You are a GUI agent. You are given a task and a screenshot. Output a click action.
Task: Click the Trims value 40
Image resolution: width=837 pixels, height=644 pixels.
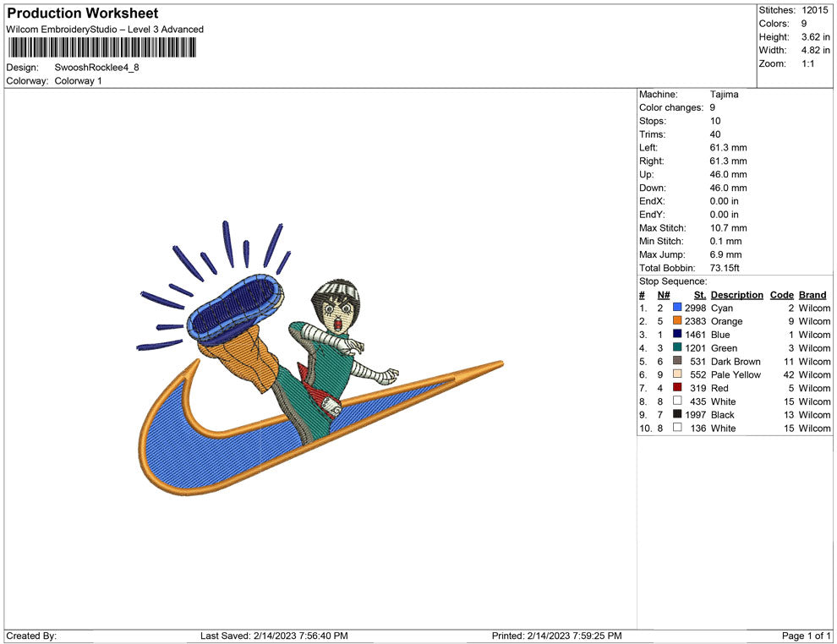coord(715,134)
